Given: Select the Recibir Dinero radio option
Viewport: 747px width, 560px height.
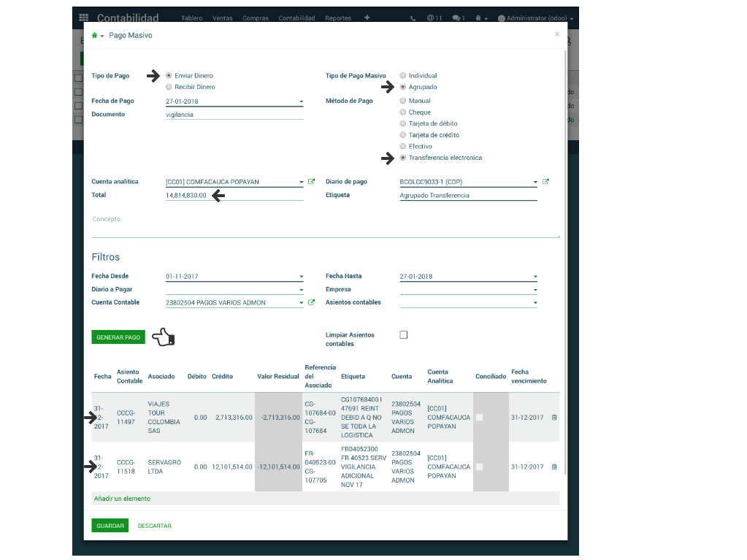Looking at the screenshot, I should tap(169, 87).
